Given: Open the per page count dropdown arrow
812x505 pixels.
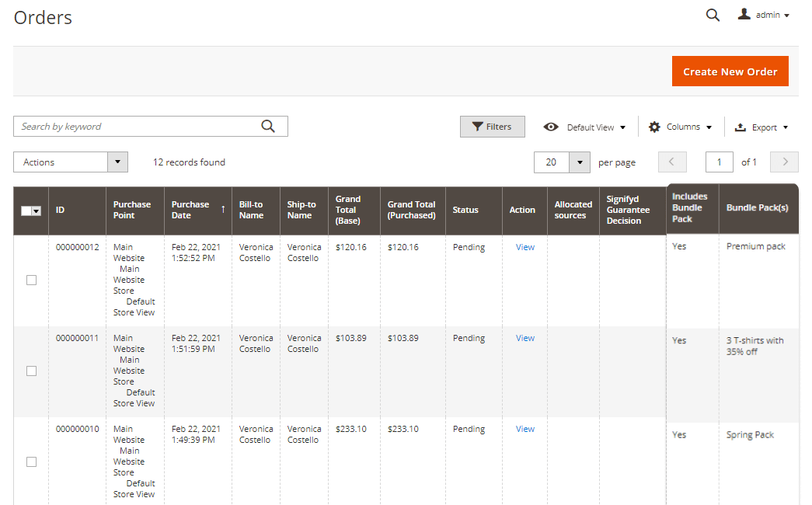Looking at the screenshot, I should pyautogui.click(x=580, y=162).
